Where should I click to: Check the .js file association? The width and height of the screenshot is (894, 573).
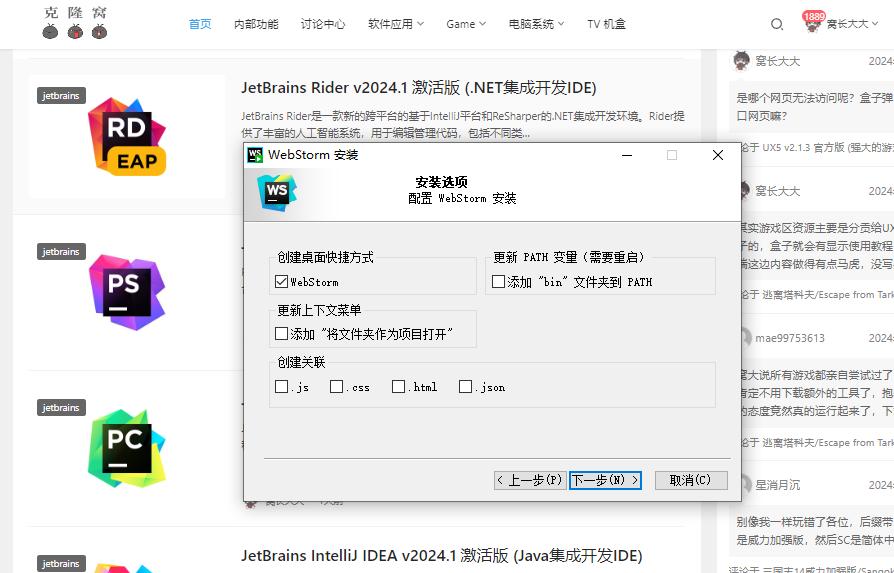pos(281,387)
